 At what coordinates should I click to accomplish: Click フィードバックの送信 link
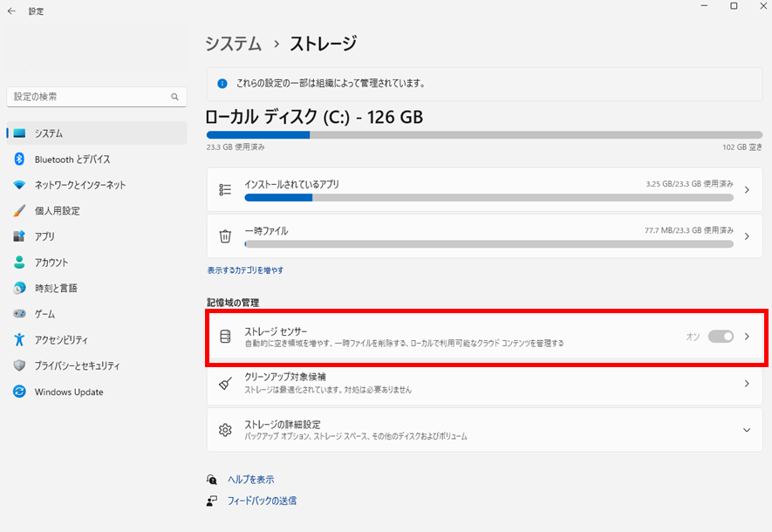pyautogui.click(x=262, y=501)
